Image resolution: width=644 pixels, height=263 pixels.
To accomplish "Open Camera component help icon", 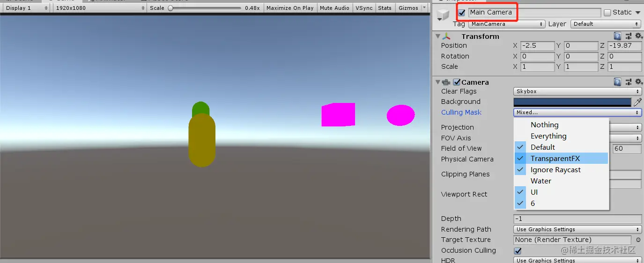I will click(x=617, y=82).
